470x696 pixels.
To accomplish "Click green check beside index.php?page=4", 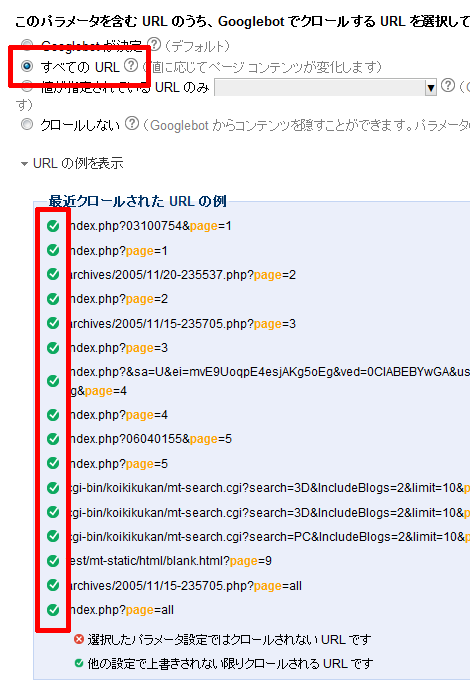I will pyautogui.click(x=53, y=415).
